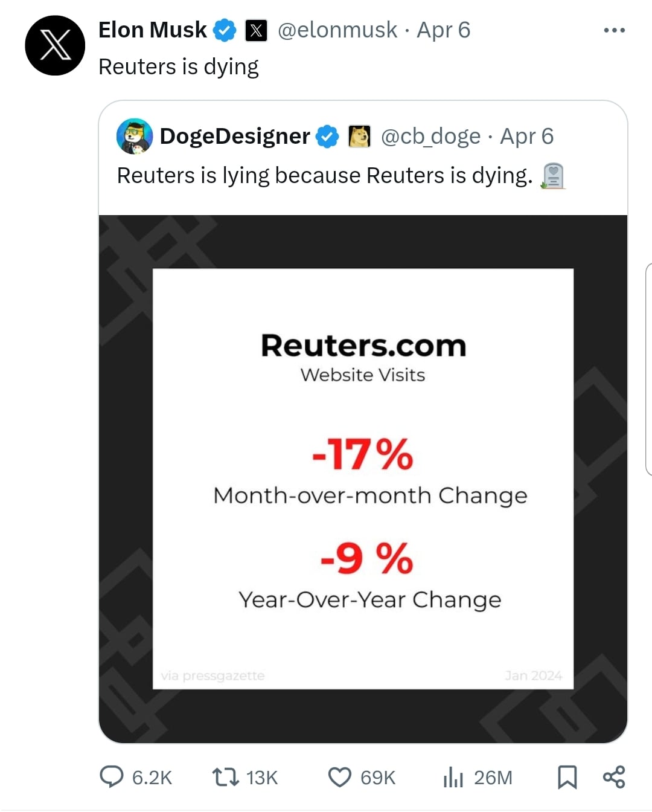This screenshot has width=652, height=812.
Task: View post analytics via the bar-chart icon
Action: coord(453,777)
